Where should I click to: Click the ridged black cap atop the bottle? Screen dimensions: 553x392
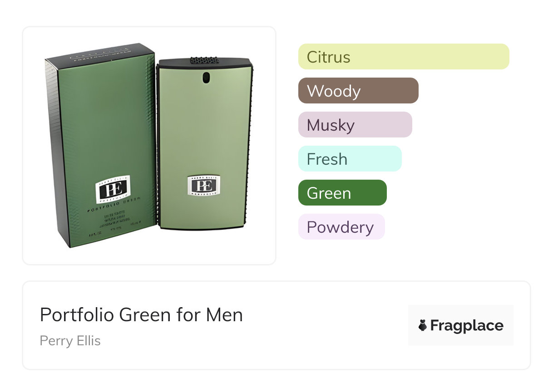click(x=204, y=60)
